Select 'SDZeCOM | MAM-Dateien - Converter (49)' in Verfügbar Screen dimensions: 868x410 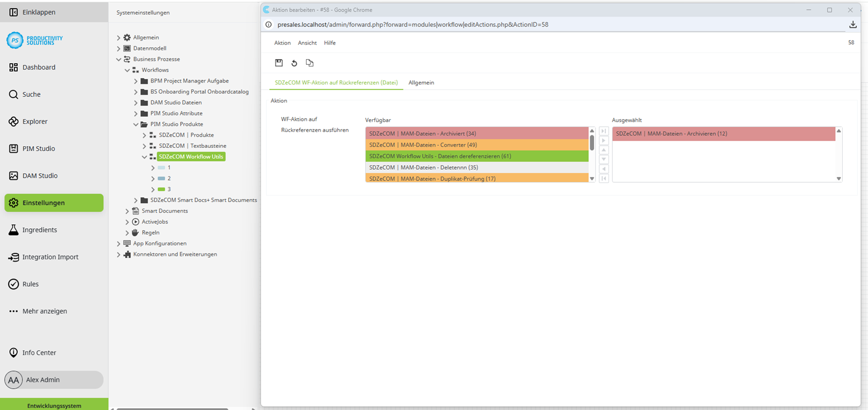coord(476,145)
